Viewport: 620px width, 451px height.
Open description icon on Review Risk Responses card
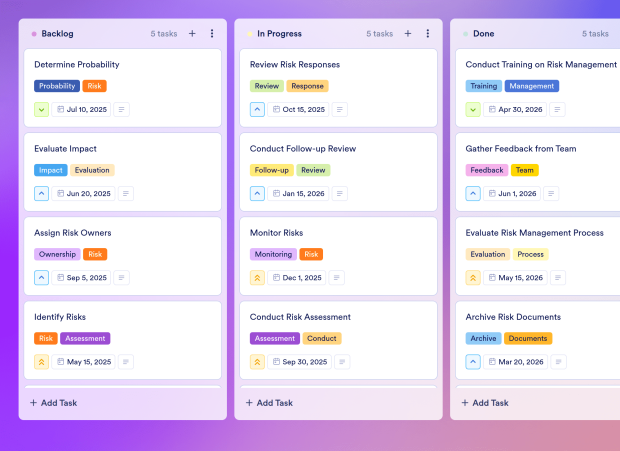[x=340, y=109]
